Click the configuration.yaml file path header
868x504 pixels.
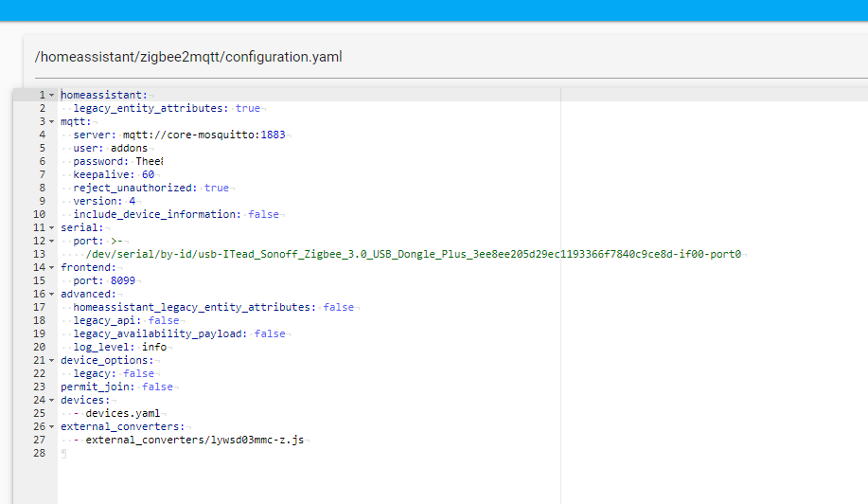[x=188, y=57]
